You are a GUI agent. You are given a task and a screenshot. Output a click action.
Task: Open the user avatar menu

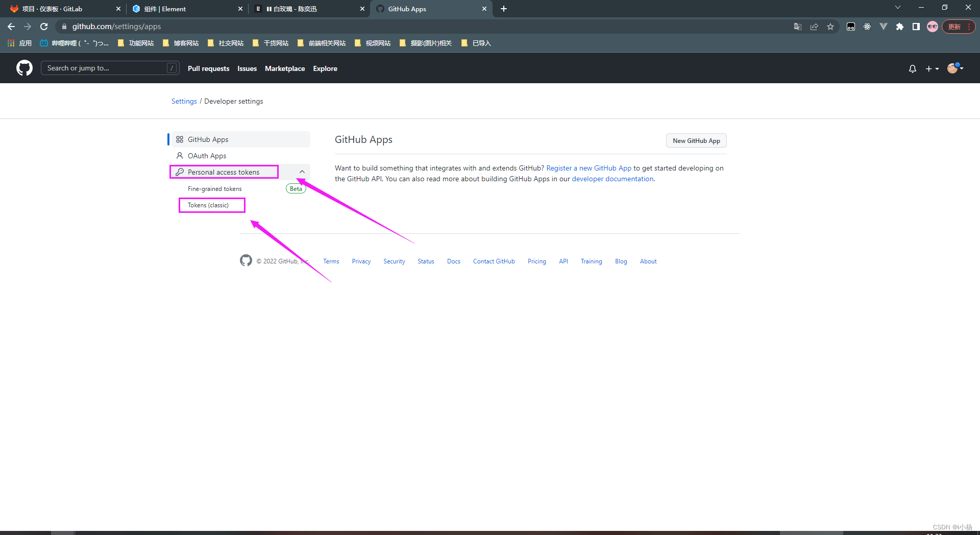(955, 68)
